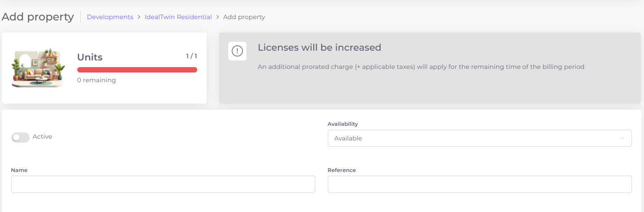Viewport: 644px width, 212px height.
Task: Open the Developments breadcrumb link
Action: click(x=110, y=17)
